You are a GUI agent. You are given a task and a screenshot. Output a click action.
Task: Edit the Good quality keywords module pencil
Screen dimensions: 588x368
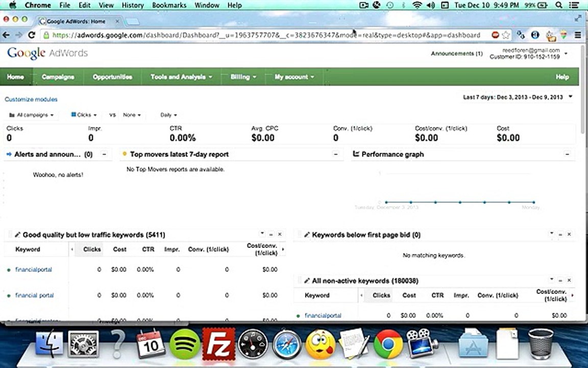pos(17,235)
